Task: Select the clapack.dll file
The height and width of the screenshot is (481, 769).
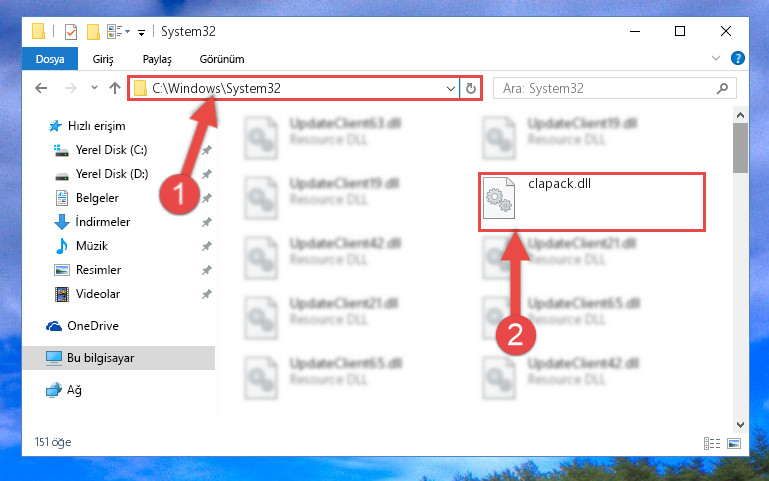Action: click(592, 202)
